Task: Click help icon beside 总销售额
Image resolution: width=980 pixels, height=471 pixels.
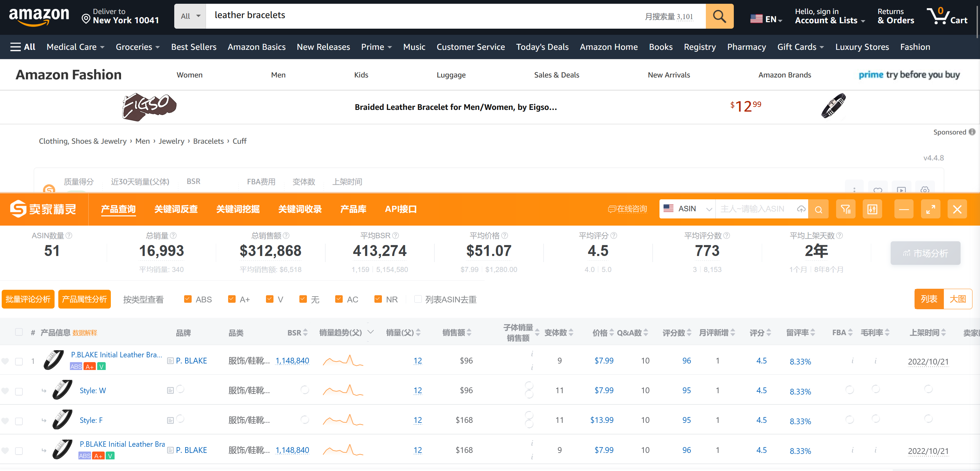Action: pos(286,236)
